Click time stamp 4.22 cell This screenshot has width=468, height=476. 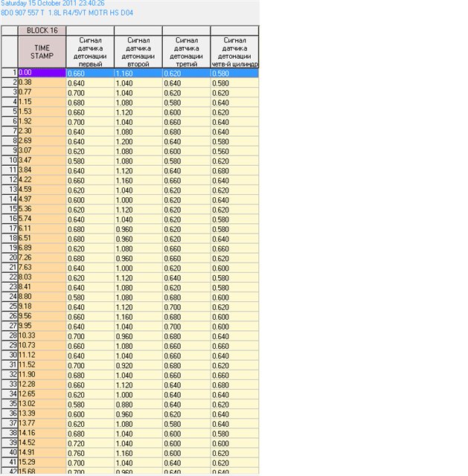tap(42, 180)
